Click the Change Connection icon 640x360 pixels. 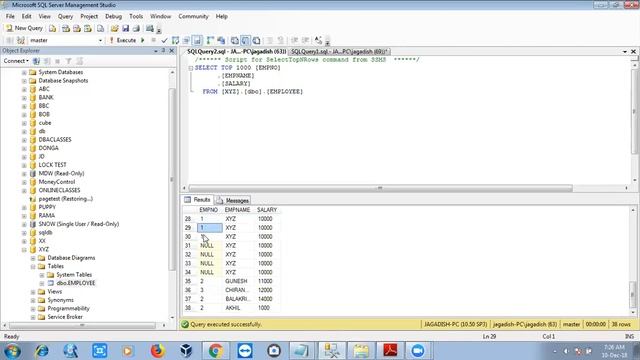pyautogui.click(x=21, y=40)
